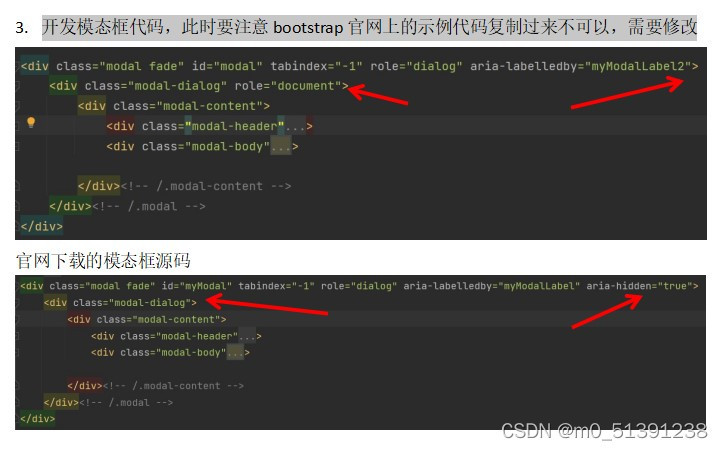This screenshot has width=723, height=450.
Task: Click the word bootstrap in the step 3 heading
Action: (308, 28)
